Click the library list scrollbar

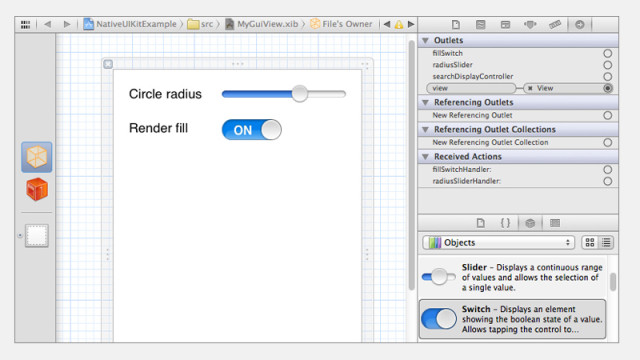[x=613, y=282]
